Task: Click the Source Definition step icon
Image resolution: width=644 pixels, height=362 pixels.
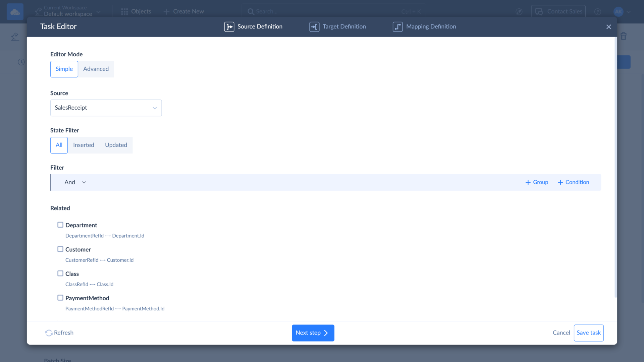Action: (x=229, y=27)
